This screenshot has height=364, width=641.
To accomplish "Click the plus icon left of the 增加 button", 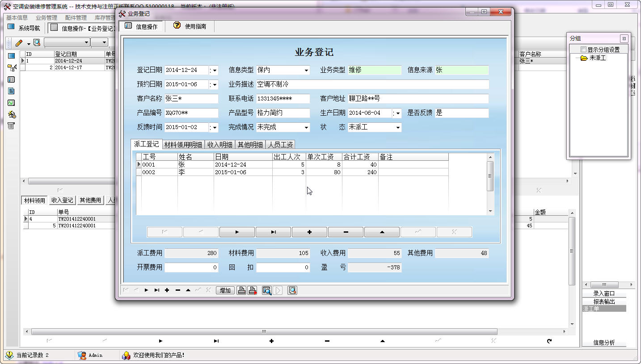I will coord(167,290).
